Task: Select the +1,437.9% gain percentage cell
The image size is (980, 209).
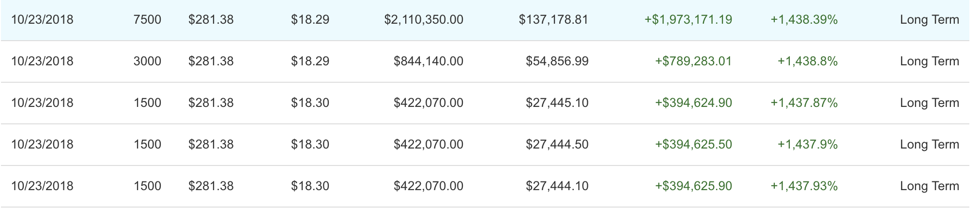Action: (x=808, y=145)
